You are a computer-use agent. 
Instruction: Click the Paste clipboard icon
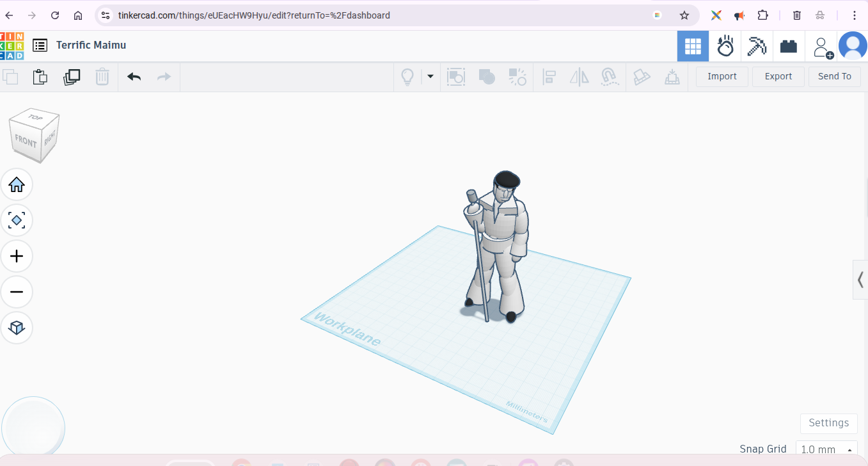click(x=40, y=77)
